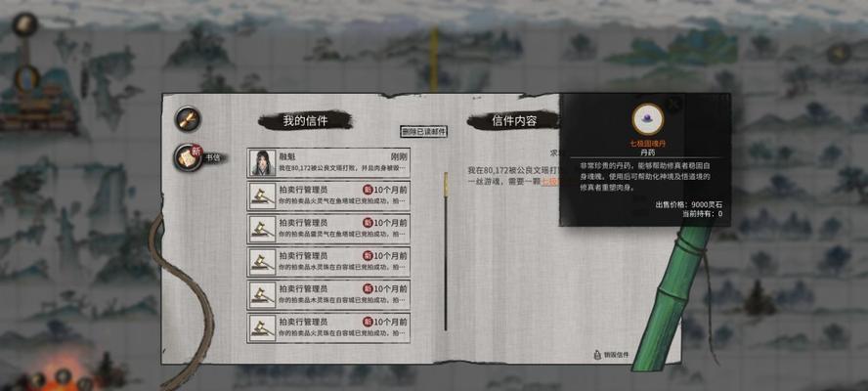Viewport: 868px width, 391px height.
Task: Click gavel icon of the 木灵珠 auction mail
Action: (x=262, y=295)
